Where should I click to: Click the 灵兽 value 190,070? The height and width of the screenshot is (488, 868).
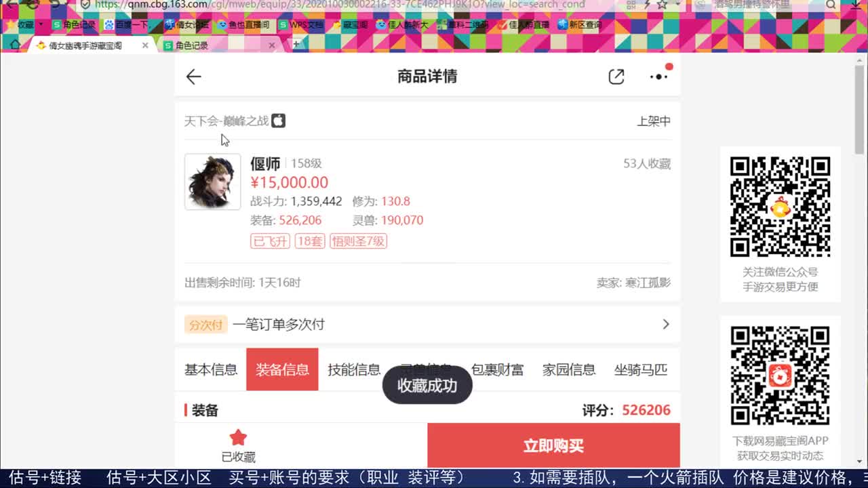coord(402,220)
